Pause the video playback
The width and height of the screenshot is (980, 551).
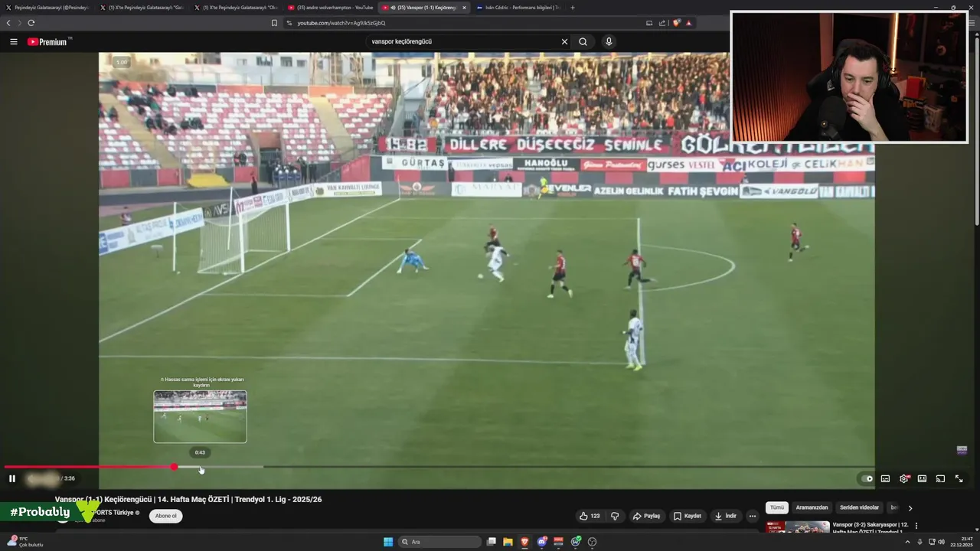pyautogui.click(x=12, y=478)
